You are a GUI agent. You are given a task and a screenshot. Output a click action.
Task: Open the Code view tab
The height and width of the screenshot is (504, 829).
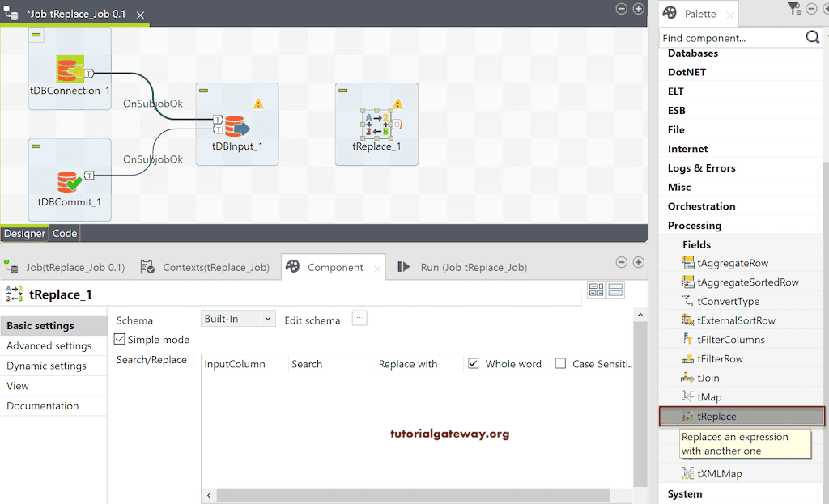click(64, 233)
